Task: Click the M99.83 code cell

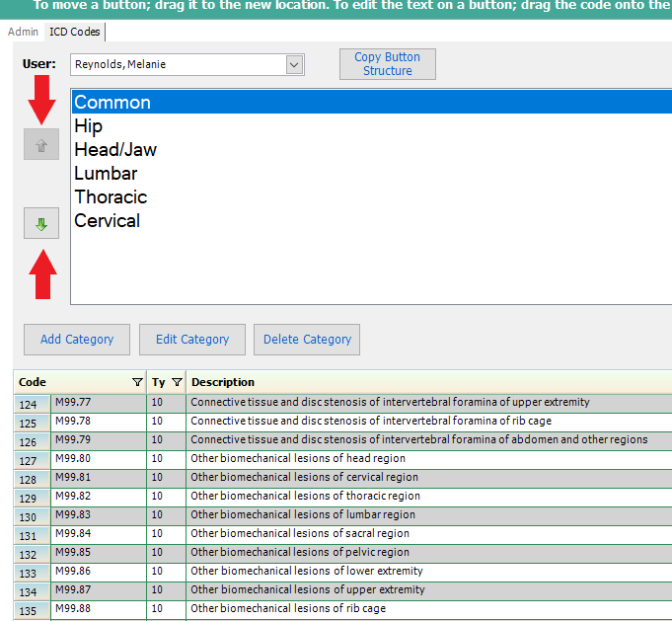Action: pos(98,515)
